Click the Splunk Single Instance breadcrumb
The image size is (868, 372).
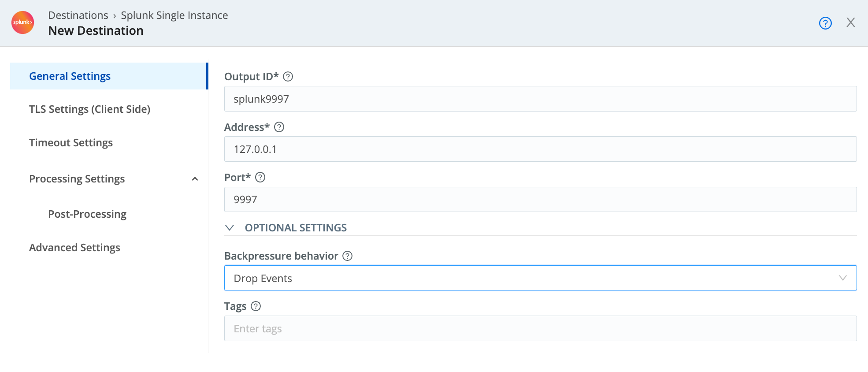point(174,15)
